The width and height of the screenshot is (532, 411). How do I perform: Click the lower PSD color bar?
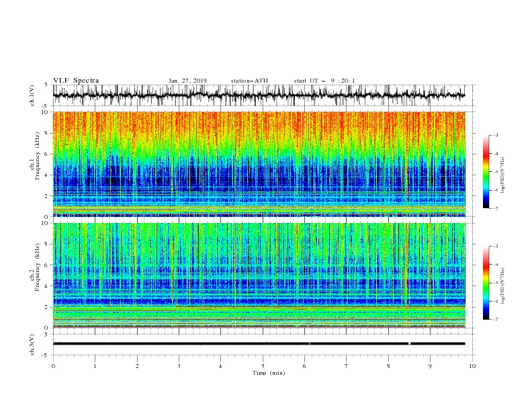tap(486, 283)
